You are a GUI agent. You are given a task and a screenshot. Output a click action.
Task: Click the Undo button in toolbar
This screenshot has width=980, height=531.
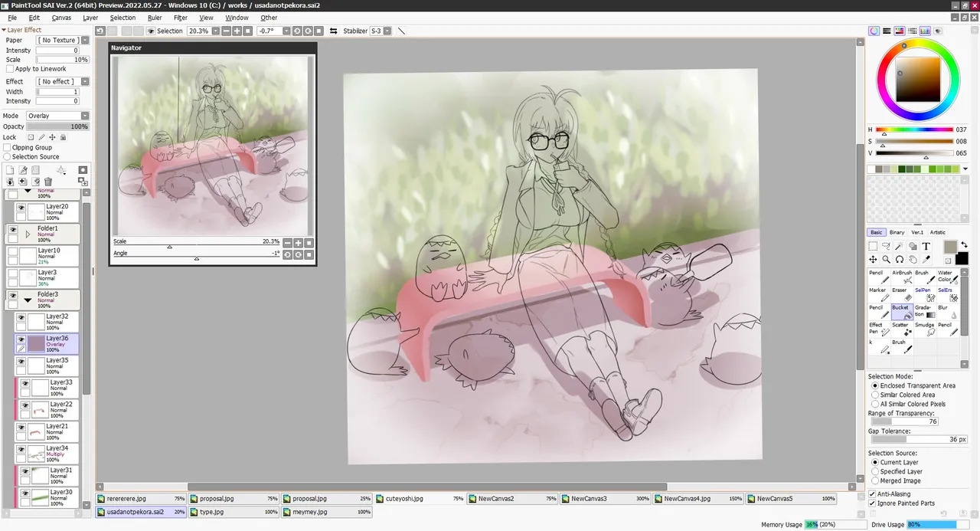pyautogui.click(x=100, y=31)
